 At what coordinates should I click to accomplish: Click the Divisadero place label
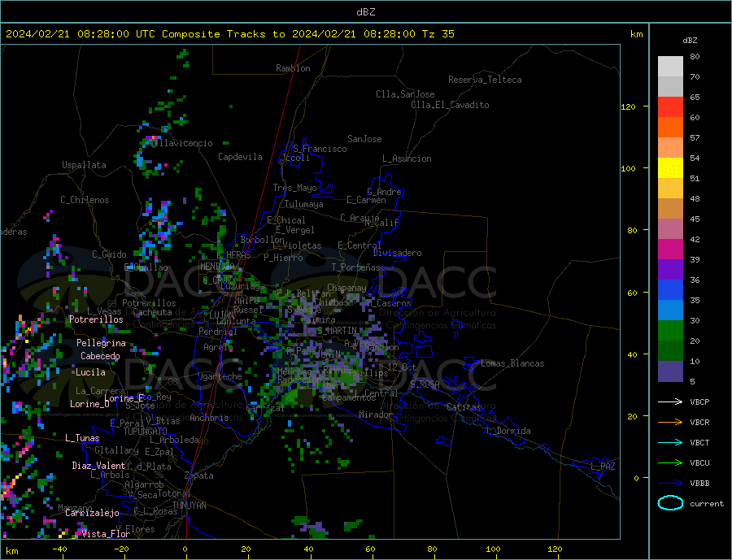pyautogui.click(x=397, y=253)
